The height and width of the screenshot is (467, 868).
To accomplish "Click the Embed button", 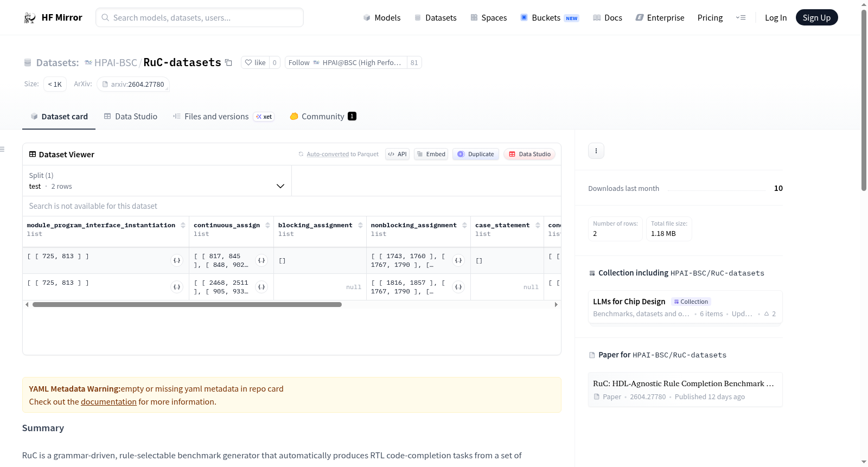I will coord(431,154).
